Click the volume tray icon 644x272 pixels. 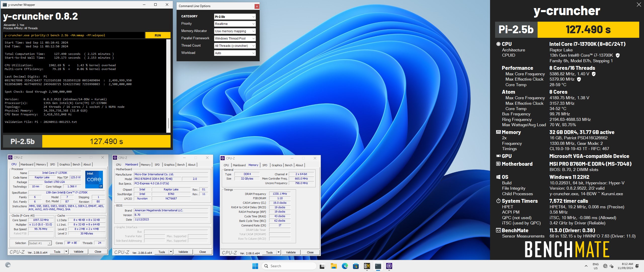click(x=612, y=266)
